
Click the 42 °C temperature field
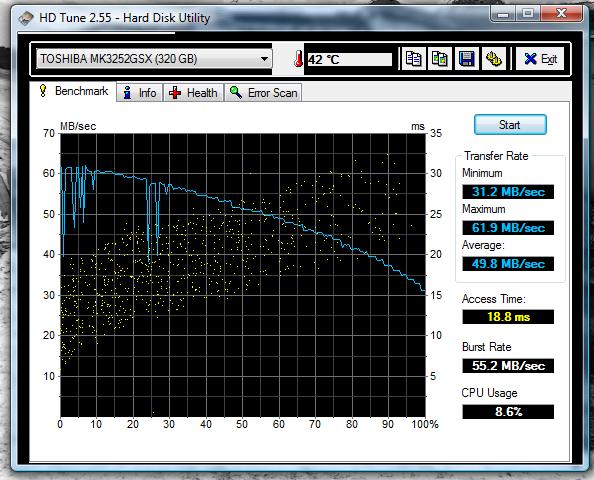(x=349, y=59)
